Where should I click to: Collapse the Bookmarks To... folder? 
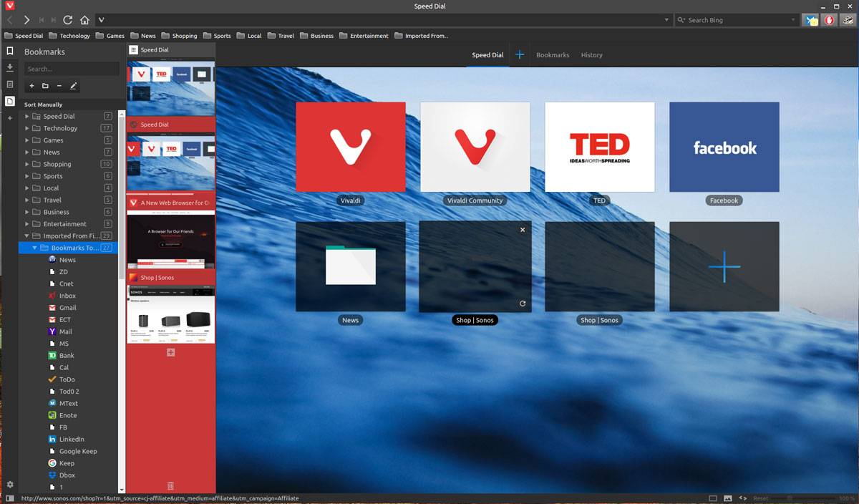[34, 248]
